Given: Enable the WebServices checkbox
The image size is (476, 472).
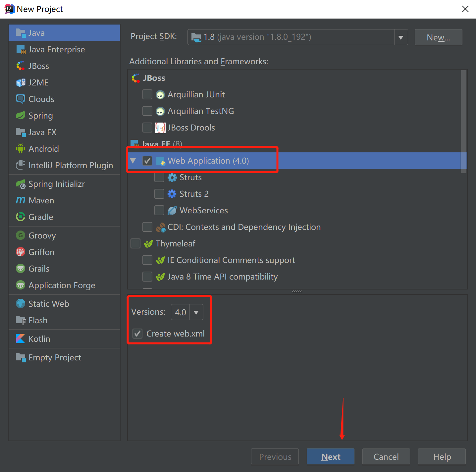Looking at the screenshot, I should pyautogui.click(x=159, y=210).
